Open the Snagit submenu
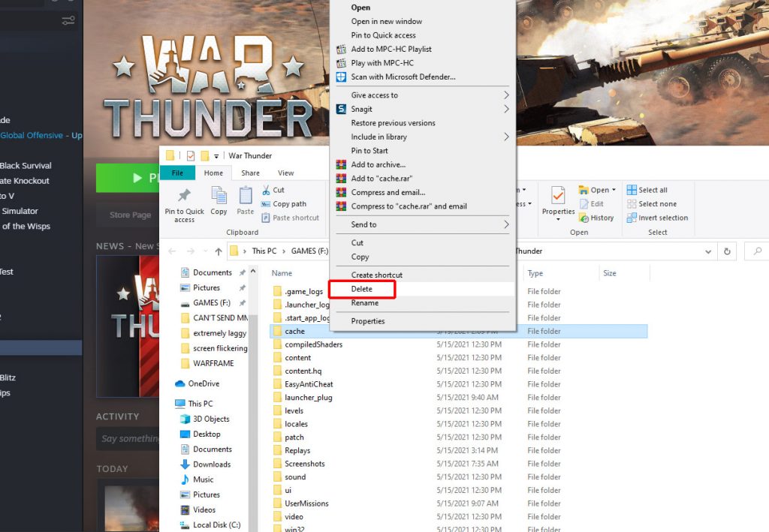Image resolution: width=769 pixels, height=532 pixels. click(x=423, y=110)
